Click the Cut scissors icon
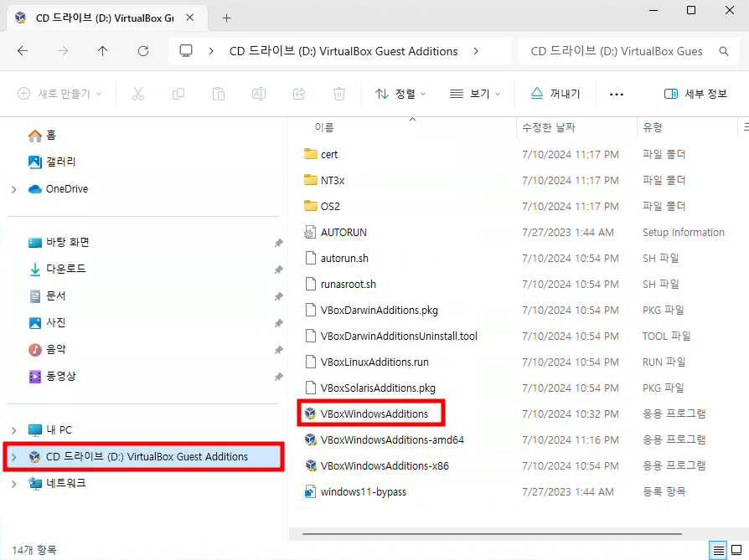 138,94
